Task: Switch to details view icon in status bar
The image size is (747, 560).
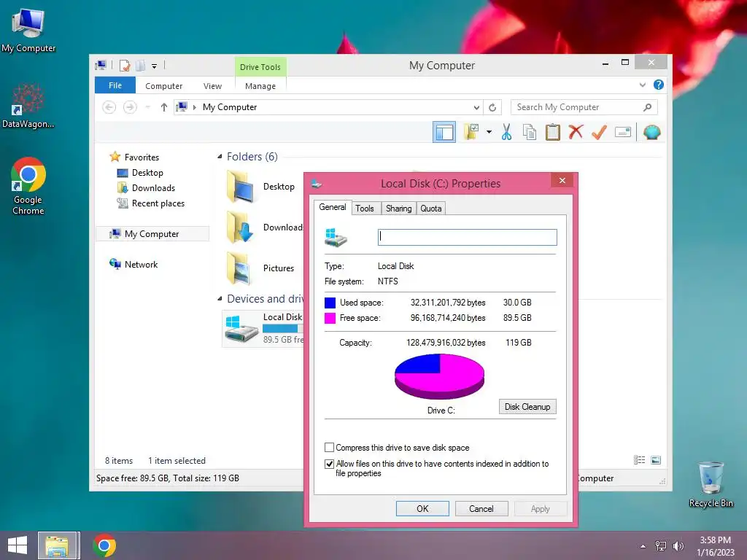Action: click(639, 460)
